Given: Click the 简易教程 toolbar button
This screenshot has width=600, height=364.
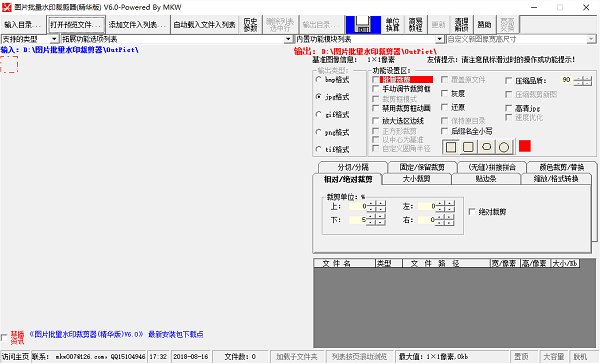Looking at the screenshot, I should [415, 25].
